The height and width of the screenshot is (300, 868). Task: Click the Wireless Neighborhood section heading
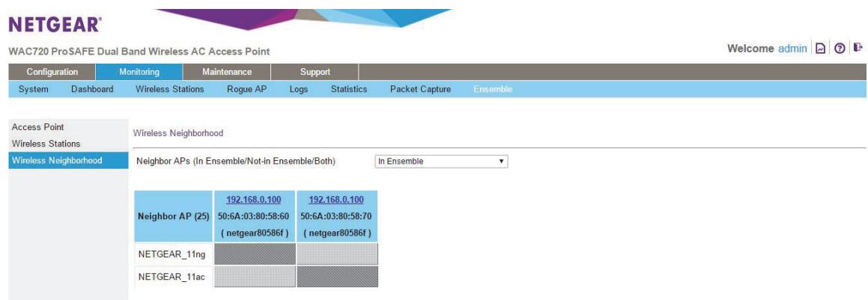(178, 133)
